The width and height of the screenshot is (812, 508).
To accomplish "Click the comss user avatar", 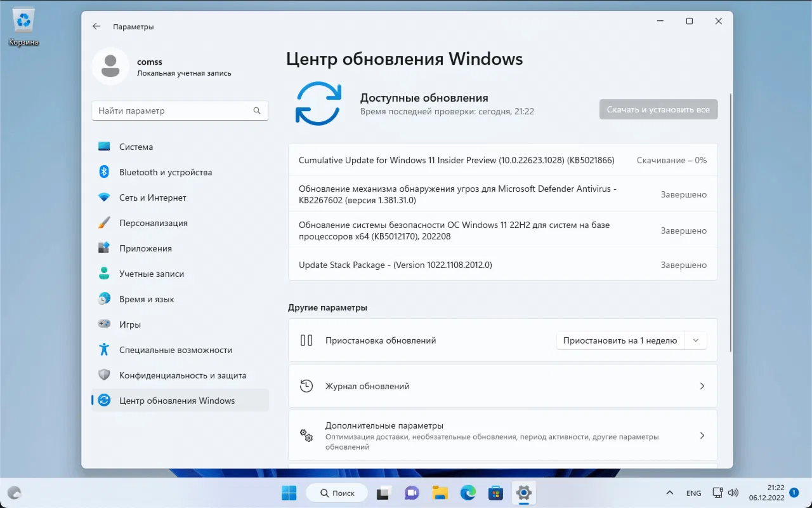I will point(111,66).
